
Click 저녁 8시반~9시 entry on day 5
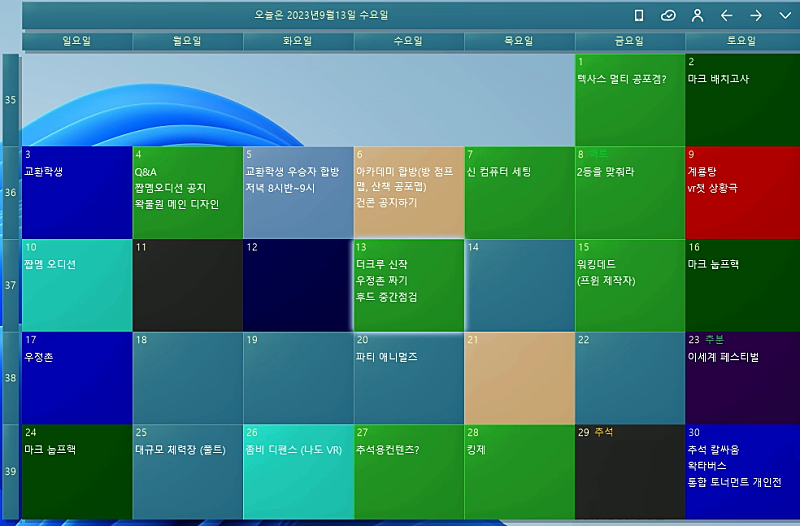tap(280, 188)
